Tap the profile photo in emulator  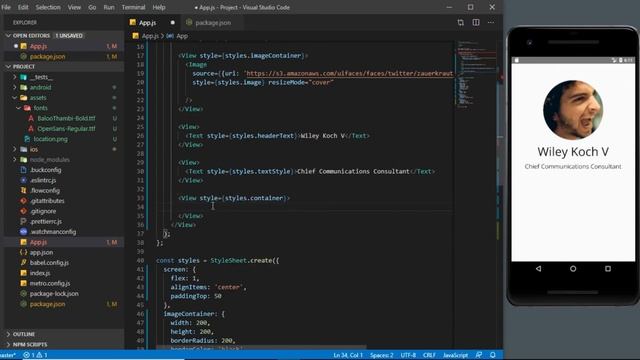(x=573, y=110)
